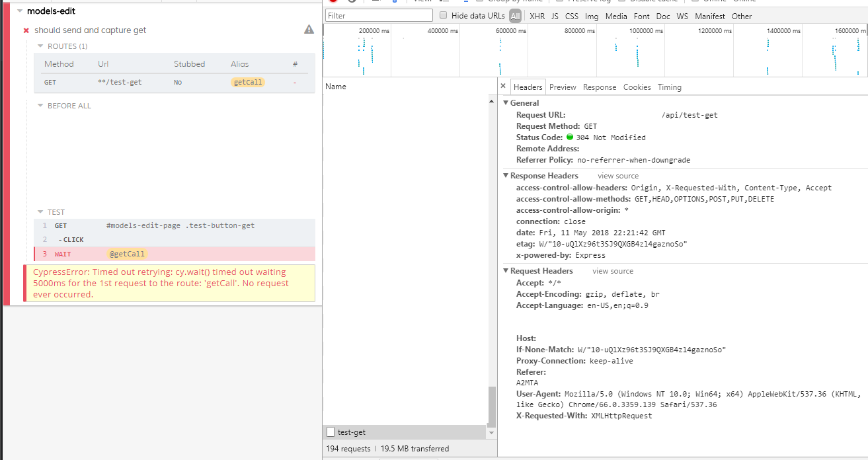Select the XHR request filter
The width and height of the screenshot is (868, 460).
[x=537, y=16]
